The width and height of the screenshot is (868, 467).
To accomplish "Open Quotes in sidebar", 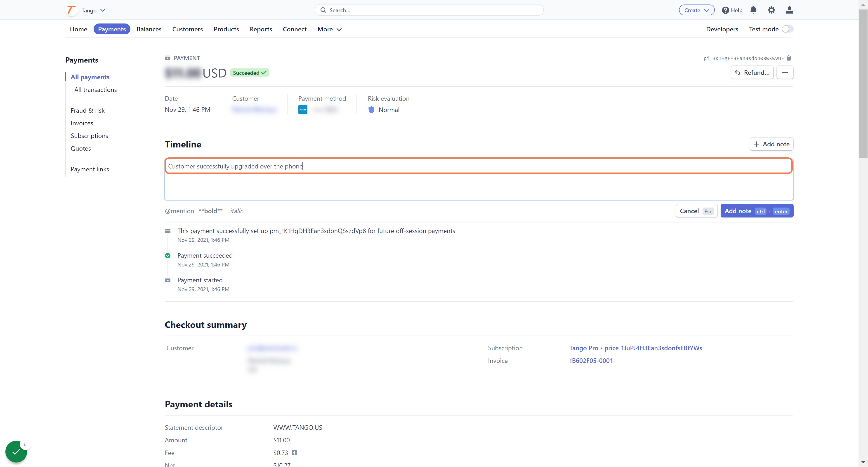I will [81, 149].
